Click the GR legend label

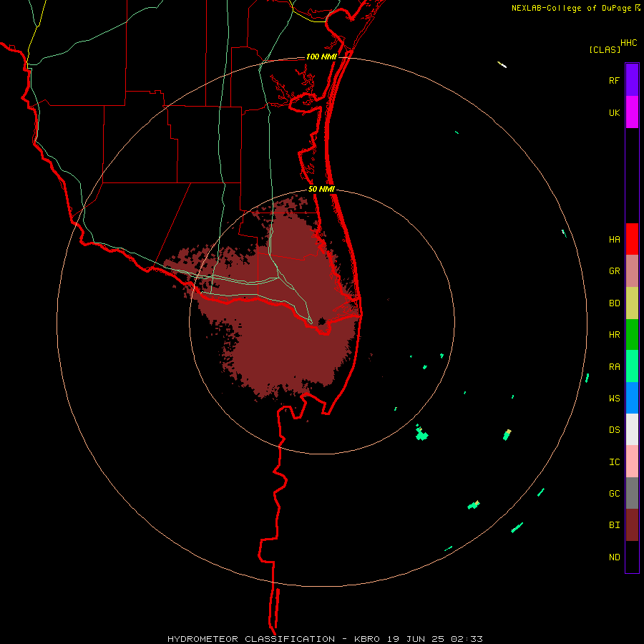coord(614,271)
